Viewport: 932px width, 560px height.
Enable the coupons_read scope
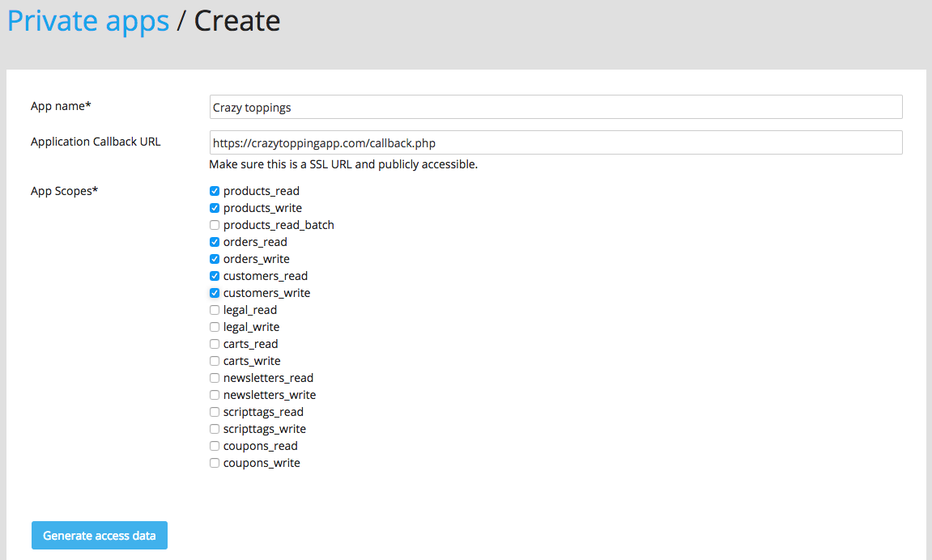215,446
